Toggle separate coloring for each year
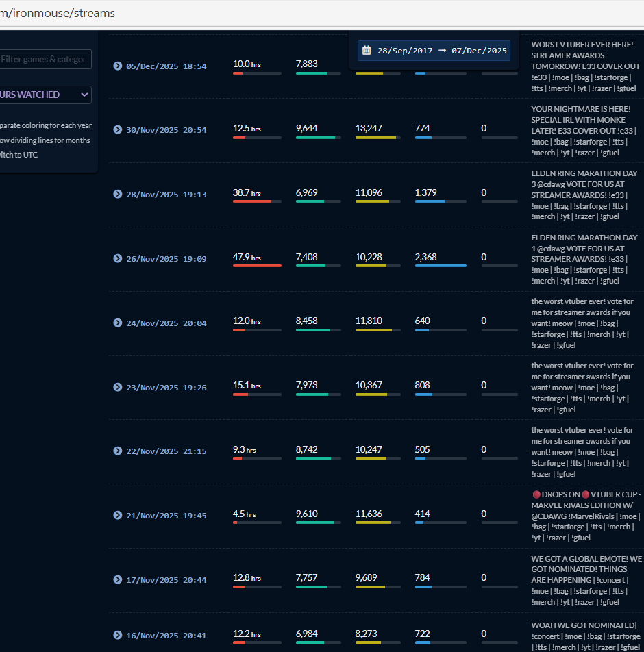The image size is (644, 652). click(46, 125)
